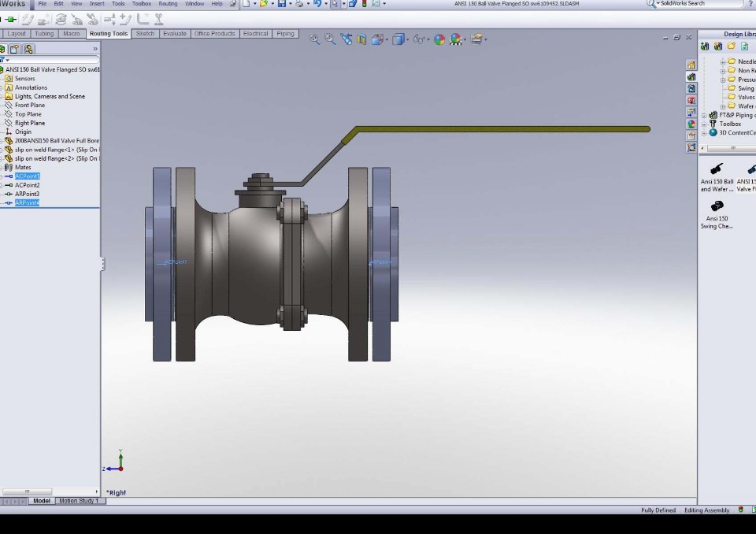Image resolution: width=756 pixels, height=534 pixels.
Task: Expand the Toolbox node in Design Library
Action: click(x=704, y=124)
